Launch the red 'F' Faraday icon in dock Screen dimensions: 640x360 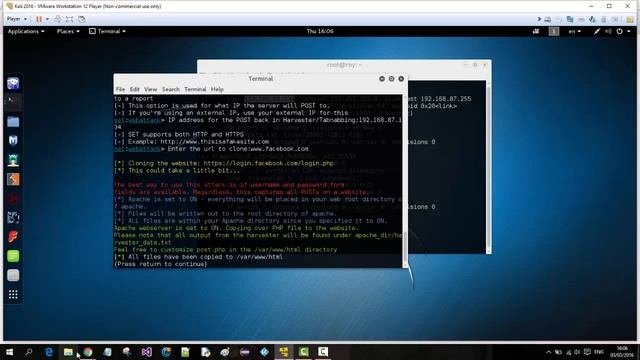click(13, 237)
